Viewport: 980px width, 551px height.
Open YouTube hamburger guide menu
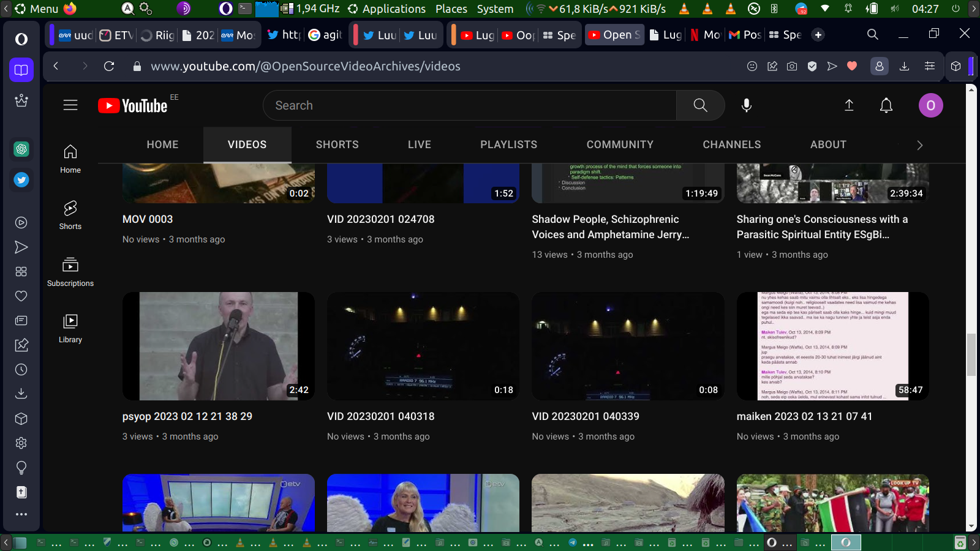coord(70,105)
